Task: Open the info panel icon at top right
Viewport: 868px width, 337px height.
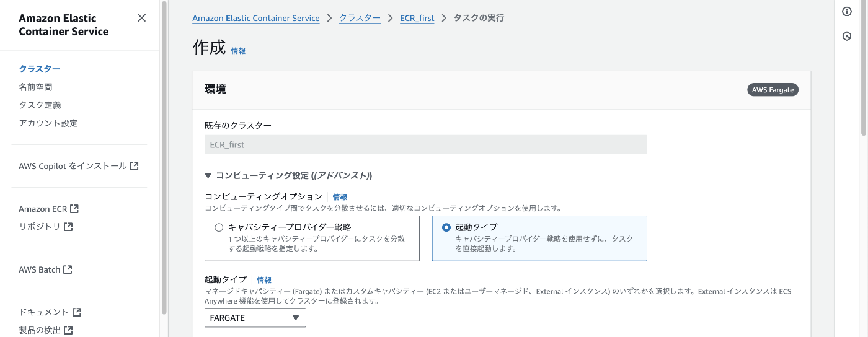Action: [x=847, y=12]
